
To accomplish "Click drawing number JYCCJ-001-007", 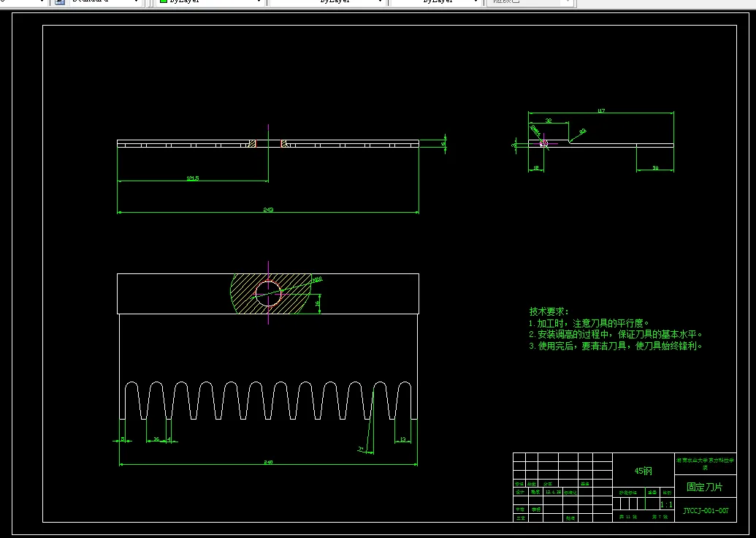I will pyautogui.click(x=706, y=511).
